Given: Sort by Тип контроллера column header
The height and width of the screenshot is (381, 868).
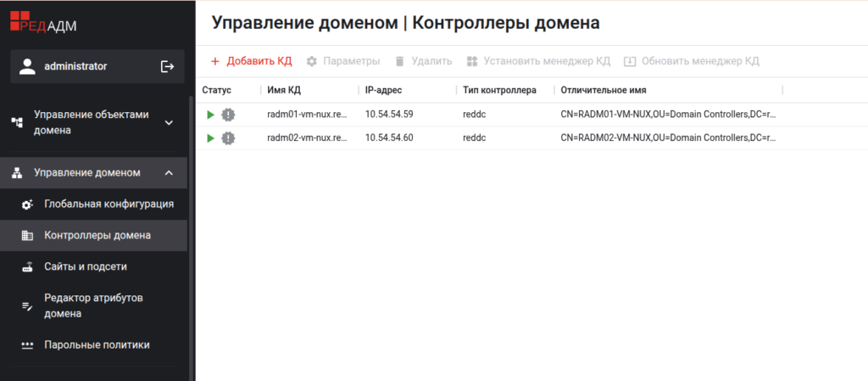Looking at the screenshot, I should (500, 90).
